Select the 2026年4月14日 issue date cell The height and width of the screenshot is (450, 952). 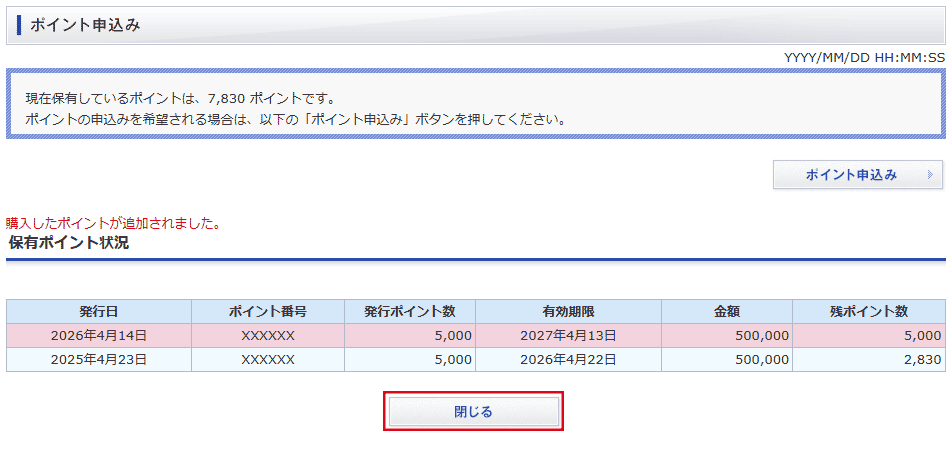[99, 335]
